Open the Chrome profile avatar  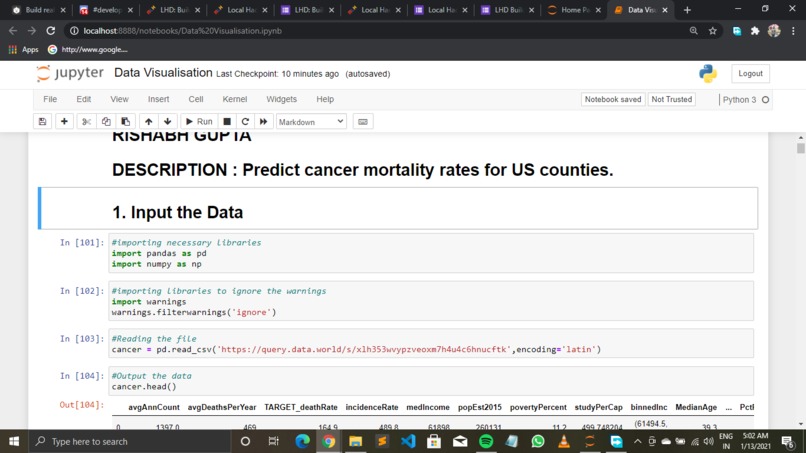click(774, 31)
